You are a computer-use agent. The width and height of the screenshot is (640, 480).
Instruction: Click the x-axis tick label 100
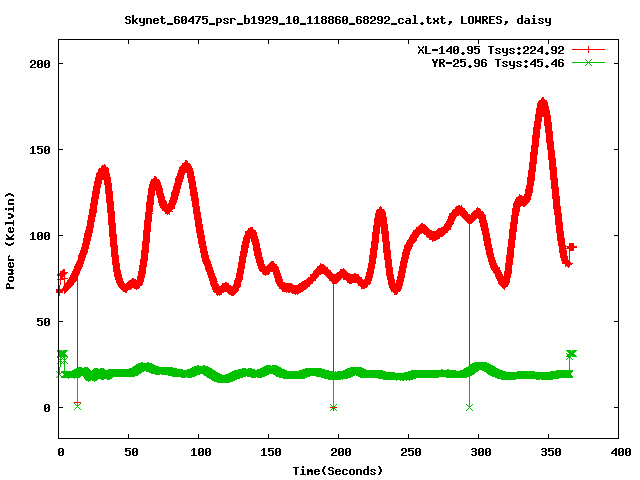click(x=201, y=452)
